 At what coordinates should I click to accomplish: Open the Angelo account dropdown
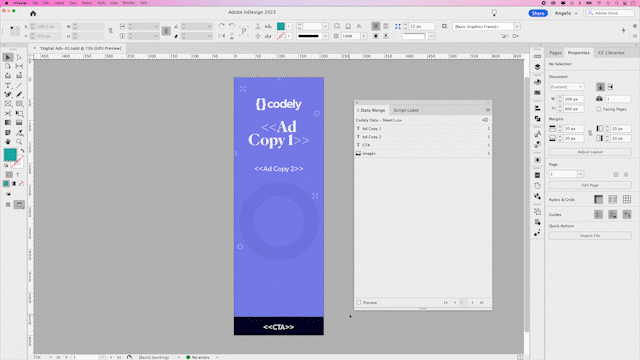click(x=566, y=13)
